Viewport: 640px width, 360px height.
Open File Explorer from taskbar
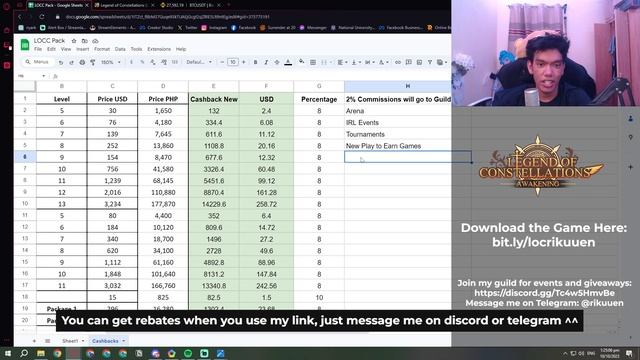(41, 353)
